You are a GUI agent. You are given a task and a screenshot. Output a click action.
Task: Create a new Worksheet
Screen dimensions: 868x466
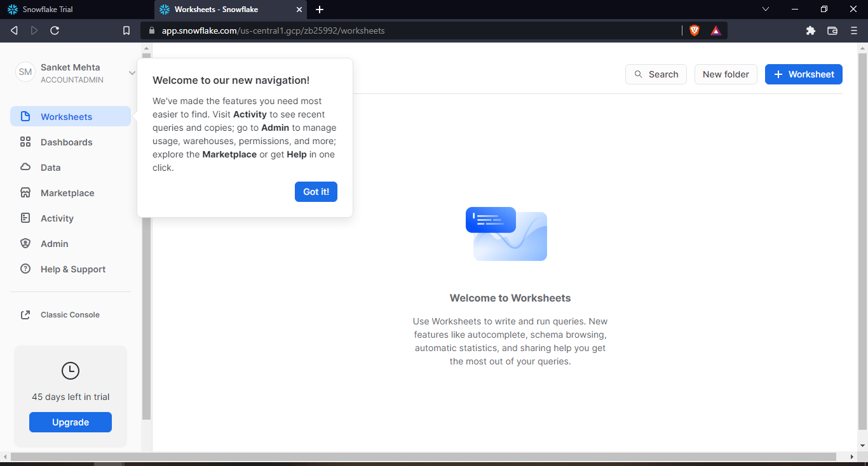[803, 74]
